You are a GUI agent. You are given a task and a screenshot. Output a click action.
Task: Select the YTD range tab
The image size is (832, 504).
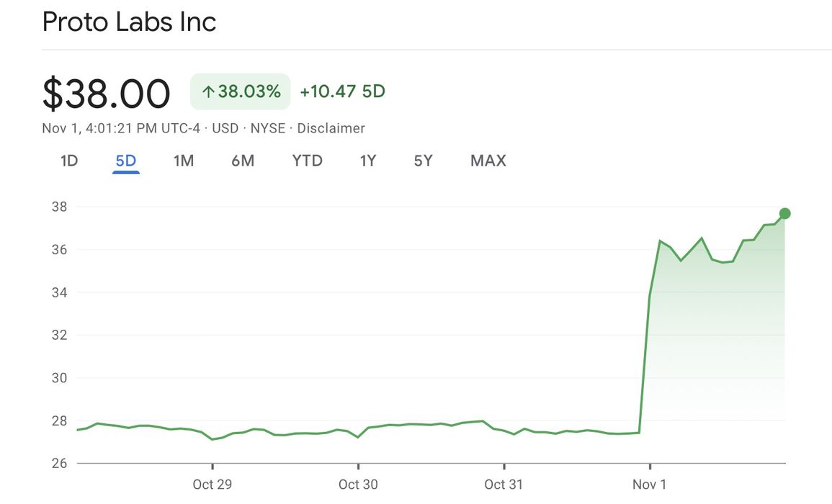point(308,161)
